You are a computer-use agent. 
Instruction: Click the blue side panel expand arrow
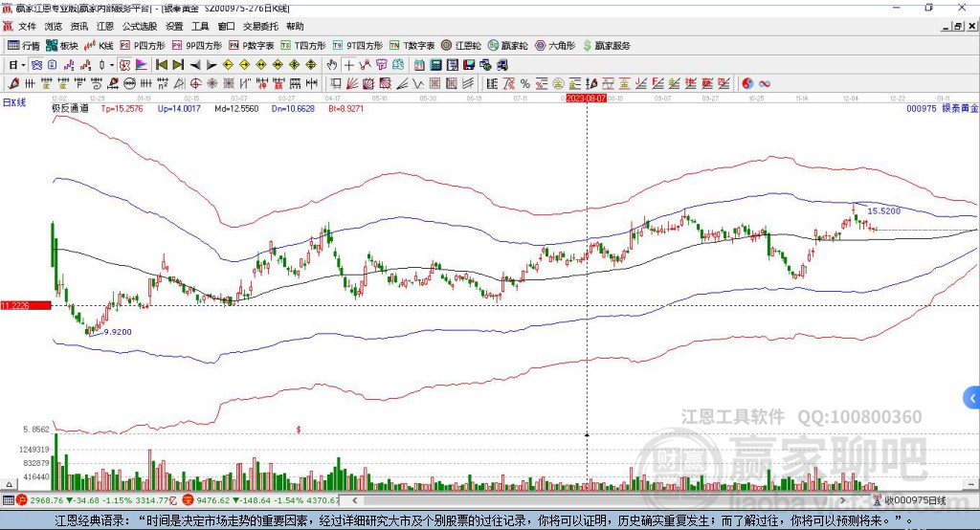click(x=972, y=398)
